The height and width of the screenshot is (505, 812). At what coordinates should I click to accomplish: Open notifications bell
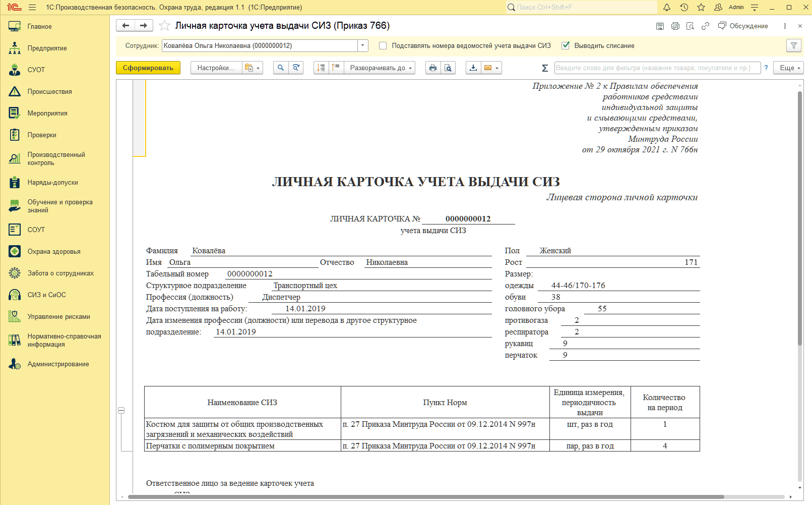click(x=667, y=8)
